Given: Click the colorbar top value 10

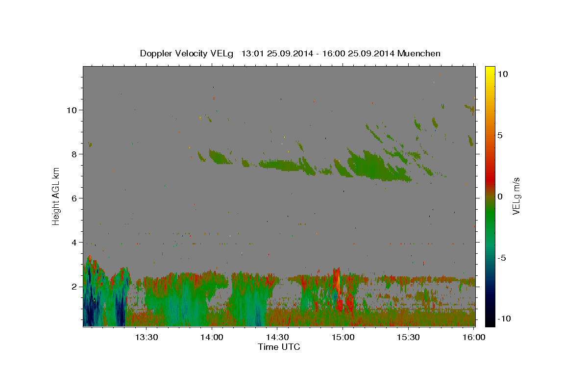Looking at the screenshot, I should (502, 74).
